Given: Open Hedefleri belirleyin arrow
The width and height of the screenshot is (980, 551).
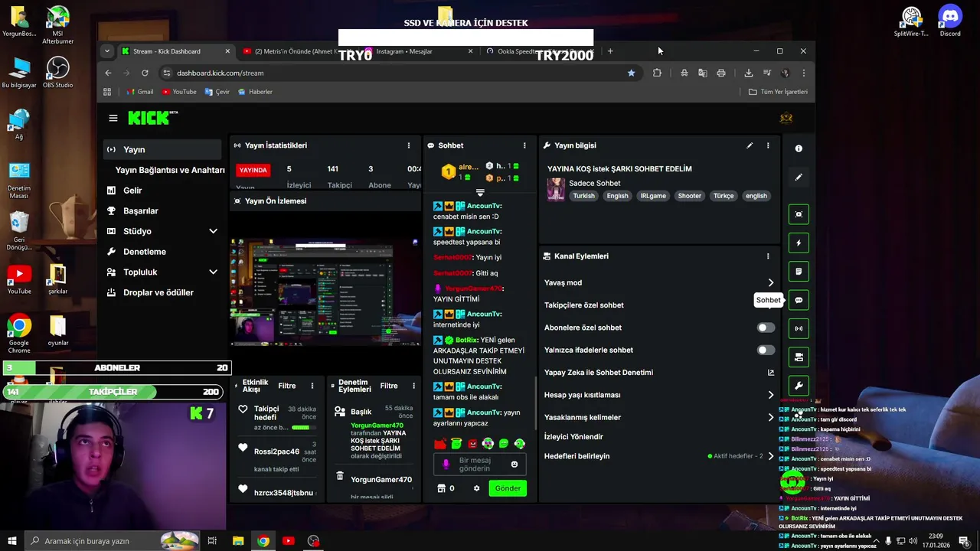Looking at the screenshot, I should click(771, 456).
